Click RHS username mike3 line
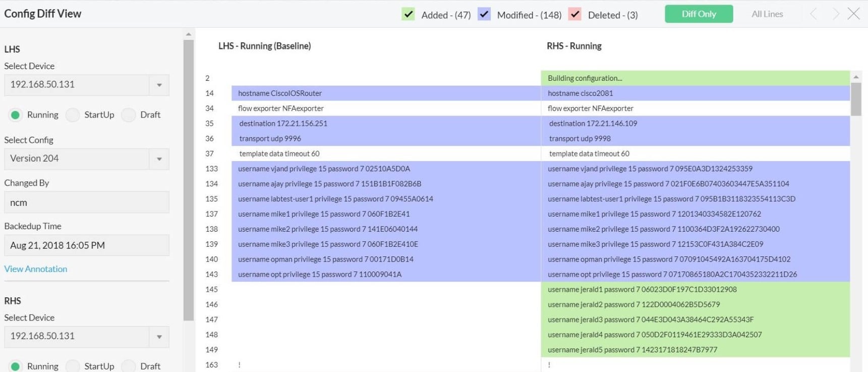 click(696, 244)
